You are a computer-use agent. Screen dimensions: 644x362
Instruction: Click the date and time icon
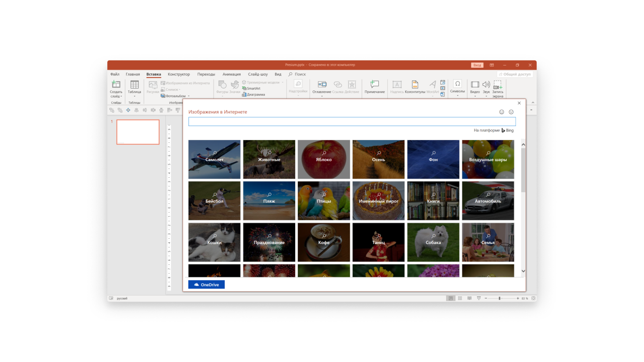click(x=443, y=82)
